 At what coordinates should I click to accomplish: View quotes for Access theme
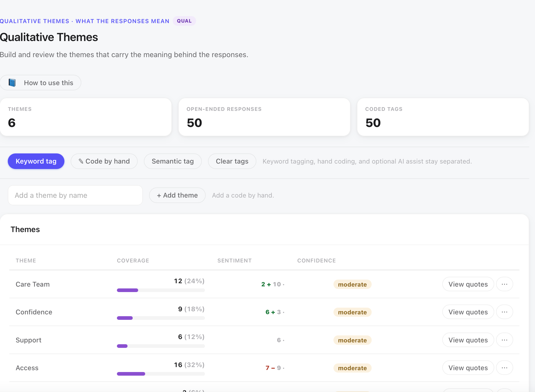click(x=468, y=368)
